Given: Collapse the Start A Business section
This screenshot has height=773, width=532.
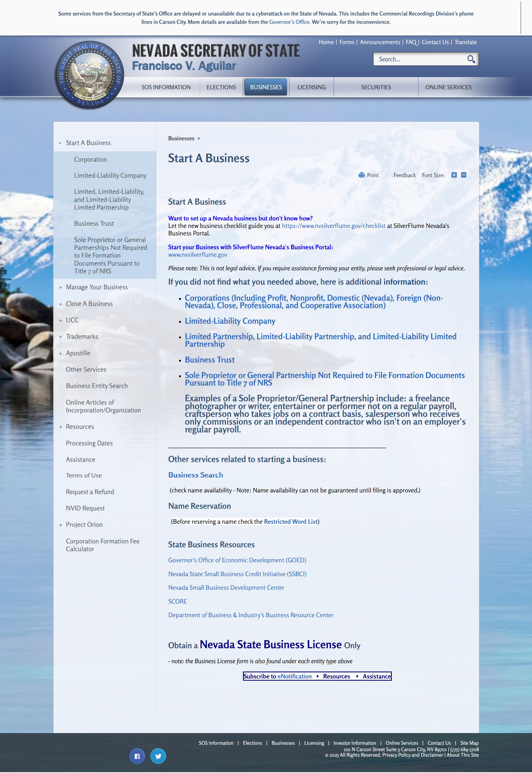Looking at the screenshot, I should coord(60,143).
